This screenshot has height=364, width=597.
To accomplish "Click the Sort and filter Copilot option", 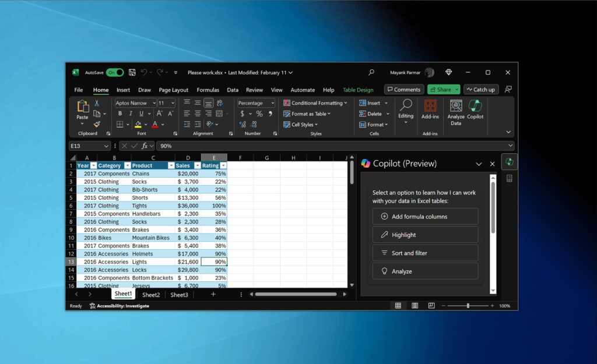I will click(425, 253).
